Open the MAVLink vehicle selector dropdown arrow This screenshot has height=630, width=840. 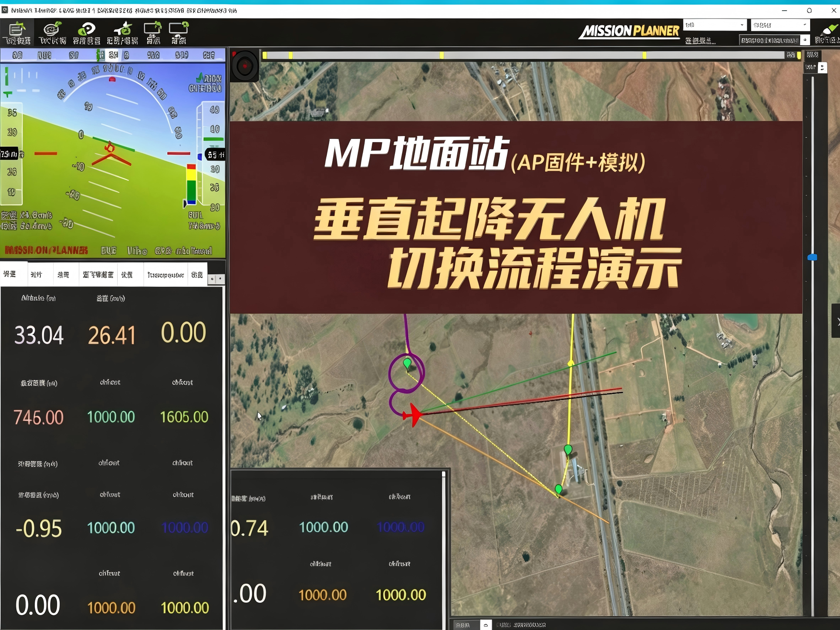point(805,40)
